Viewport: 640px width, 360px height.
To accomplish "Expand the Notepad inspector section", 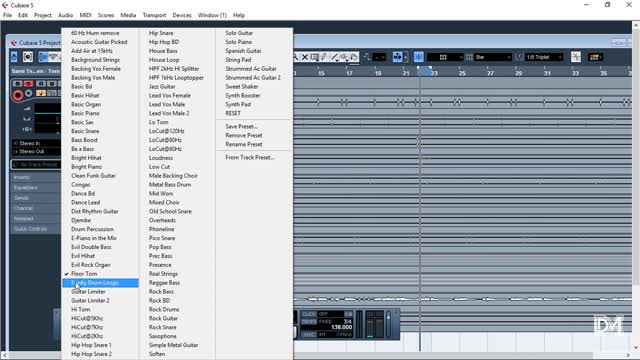I will pyautogui.click(x=36, y=218).
